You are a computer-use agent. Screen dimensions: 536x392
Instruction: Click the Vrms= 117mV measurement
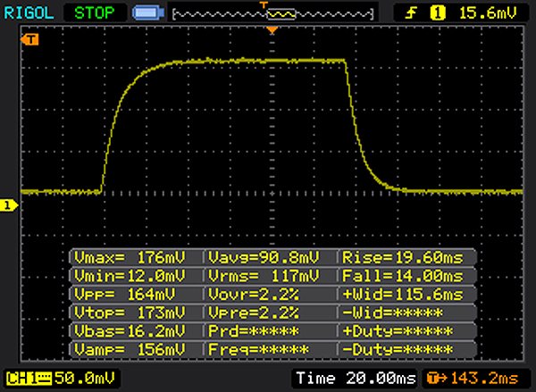[x=264, y=275]
